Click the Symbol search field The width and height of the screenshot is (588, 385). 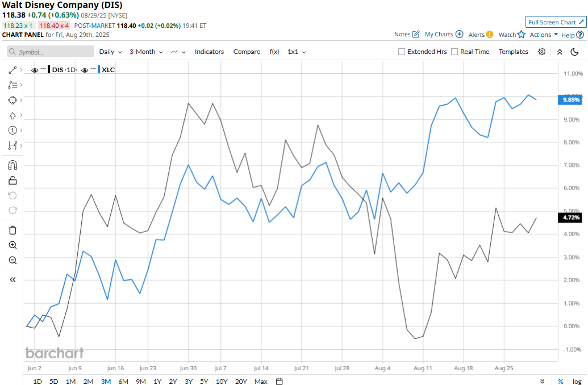coord(51,52)
